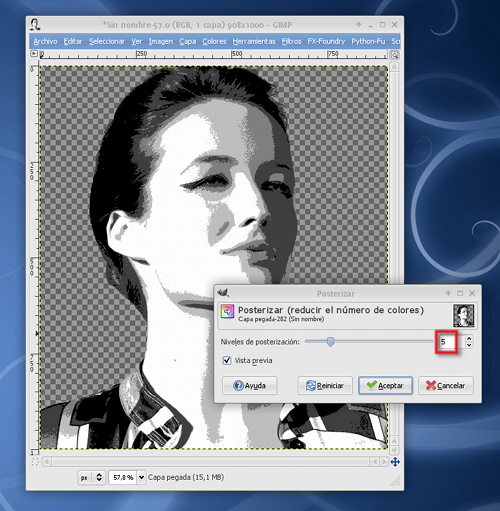The image size is (500, 511).
Task: Click the zoom-on-resize icon at top right ruler
Action: point(394,55)
